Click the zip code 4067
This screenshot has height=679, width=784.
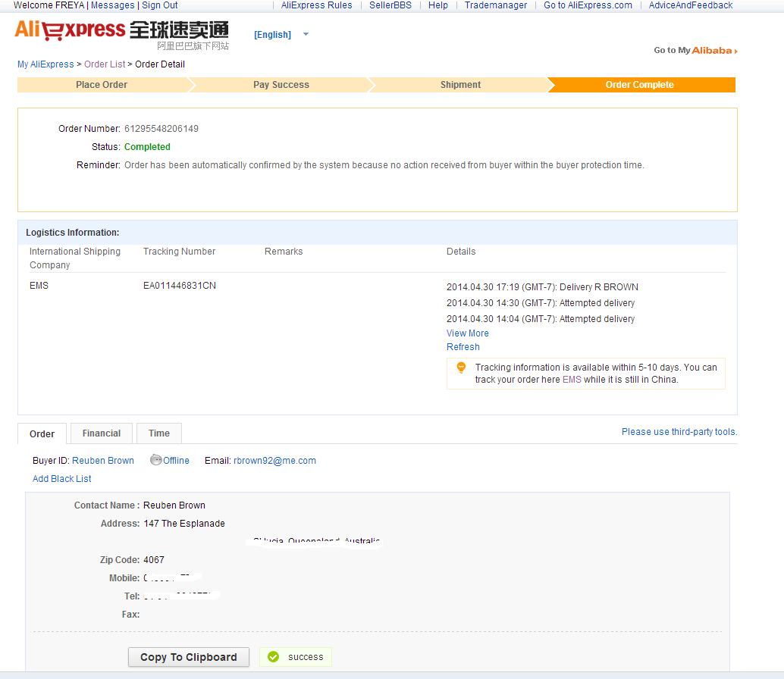point(154,560)
